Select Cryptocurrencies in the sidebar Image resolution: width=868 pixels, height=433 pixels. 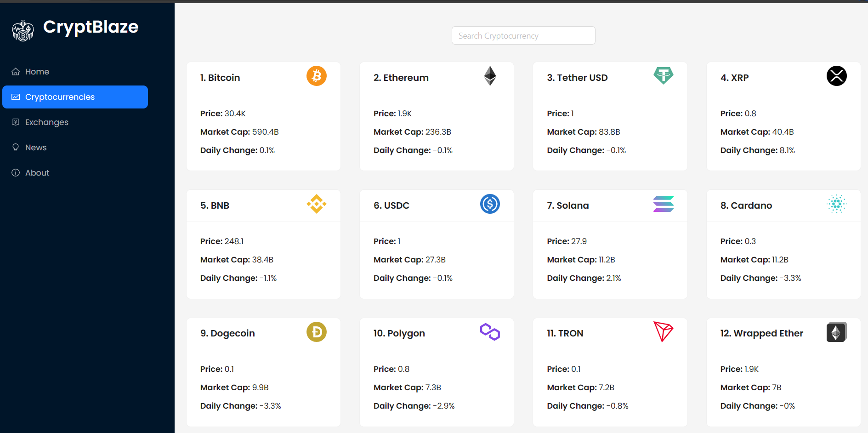coord(75,97)
